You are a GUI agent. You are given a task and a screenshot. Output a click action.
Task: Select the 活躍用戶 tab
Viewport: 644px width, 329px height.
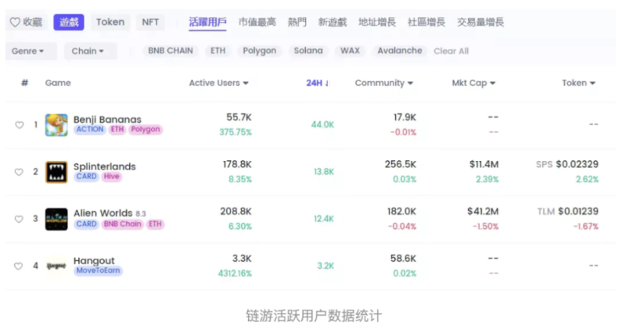[x=207, y=22]
